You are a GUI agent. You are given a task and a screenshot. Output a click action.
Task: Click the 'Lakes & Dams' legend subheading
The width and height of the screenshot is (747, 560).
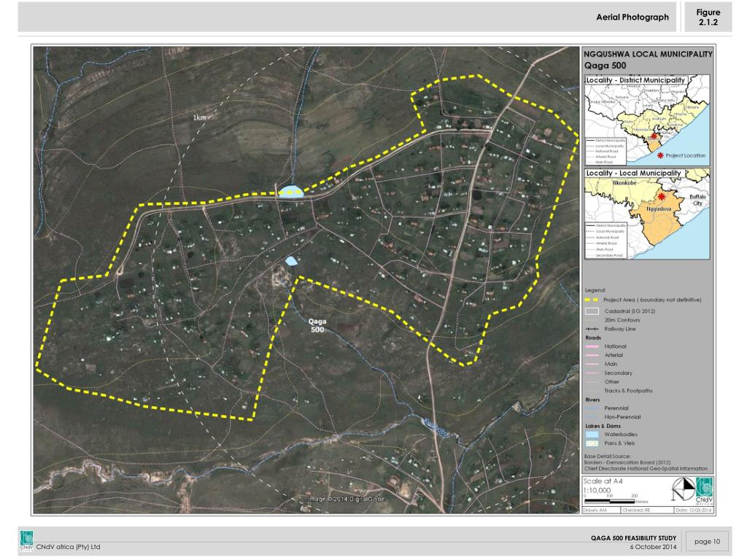(603, 426)
